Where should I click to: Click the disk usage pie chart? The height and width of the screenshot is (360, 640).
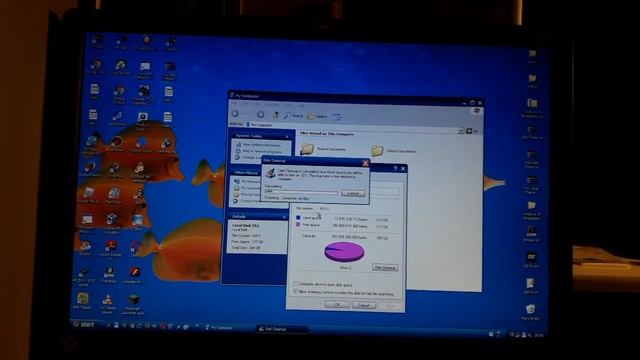[344, 251]
